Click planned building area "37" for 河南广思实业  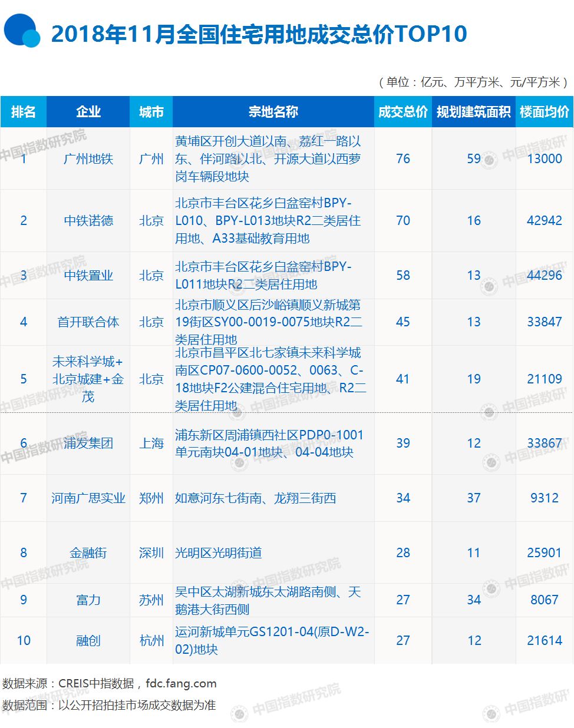[474, 498]
